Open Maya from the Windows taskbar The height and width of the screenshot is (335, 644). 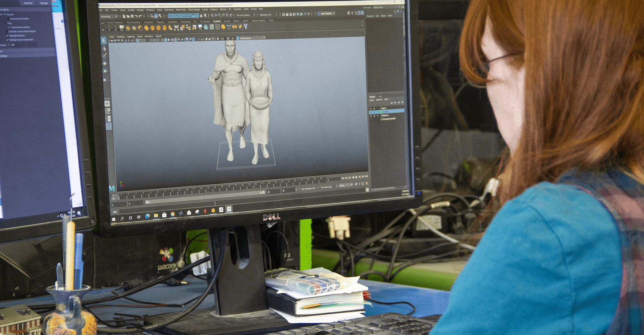point(229,209)
